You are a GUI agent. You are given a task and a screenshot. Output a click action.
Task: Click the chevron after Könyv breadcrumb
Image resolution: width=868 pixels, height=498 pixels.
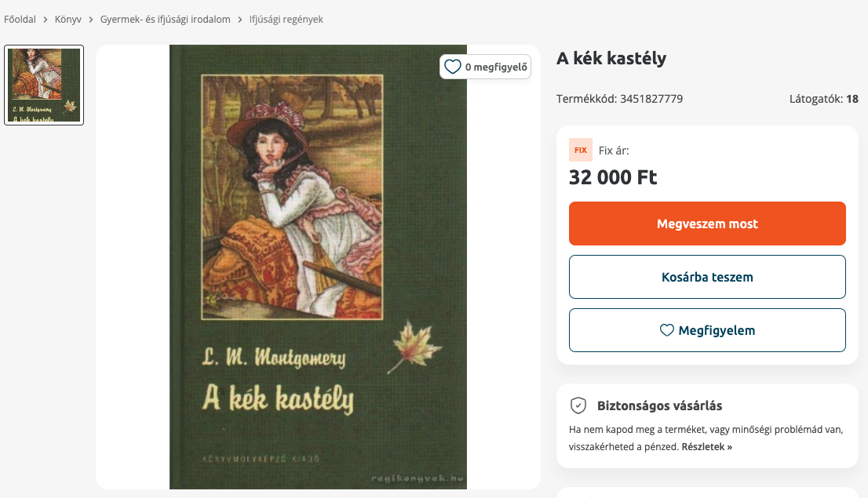(x=91, y=19)
